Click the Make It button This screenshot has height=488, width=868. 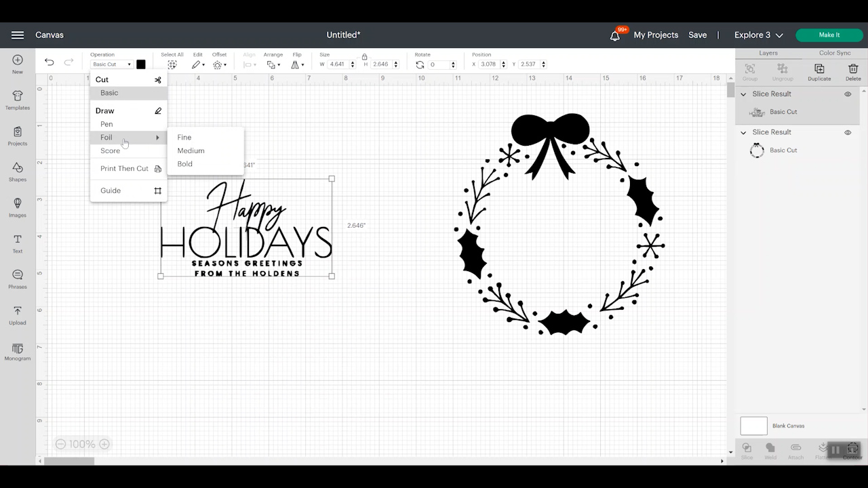(x=829, y=35)
